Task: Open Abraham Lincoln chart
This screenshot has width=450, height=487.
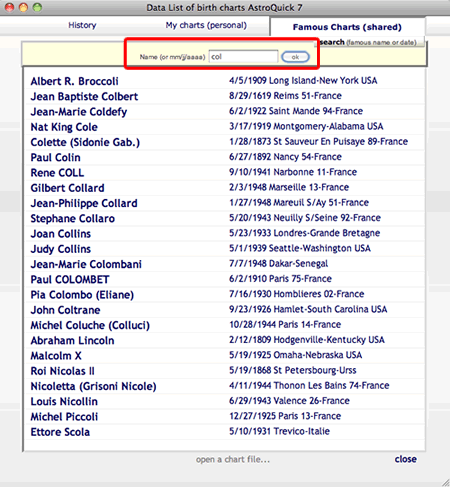Action: (x=72, y=341)
